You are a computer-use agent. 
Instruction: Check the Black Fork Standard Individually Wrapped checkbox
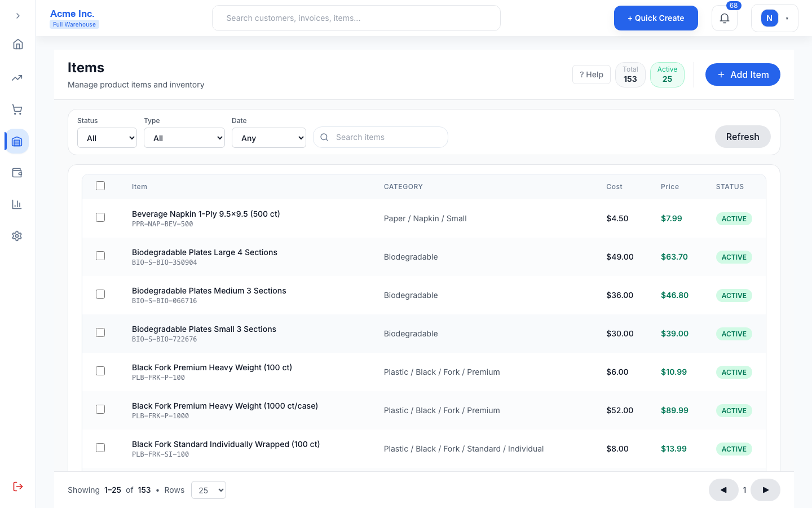click(x=100, y=448)
